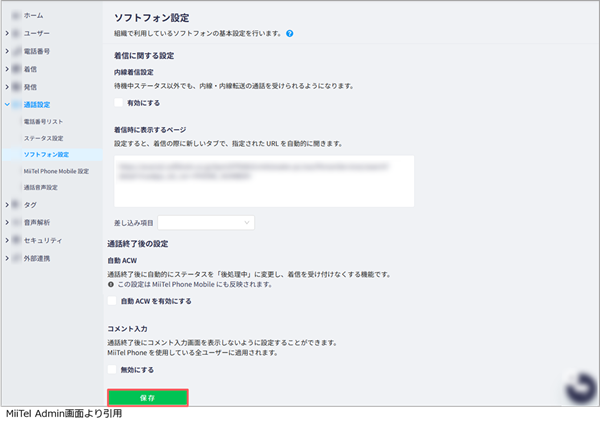Click the 着信 icon in the sidebar

pos(15,68)
